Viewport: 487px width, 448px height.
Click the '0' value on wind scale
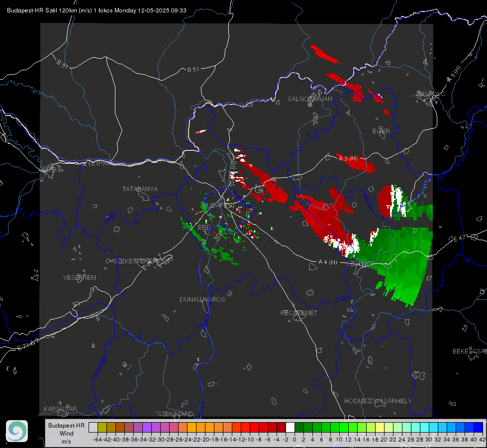click(x=294, y=440)
